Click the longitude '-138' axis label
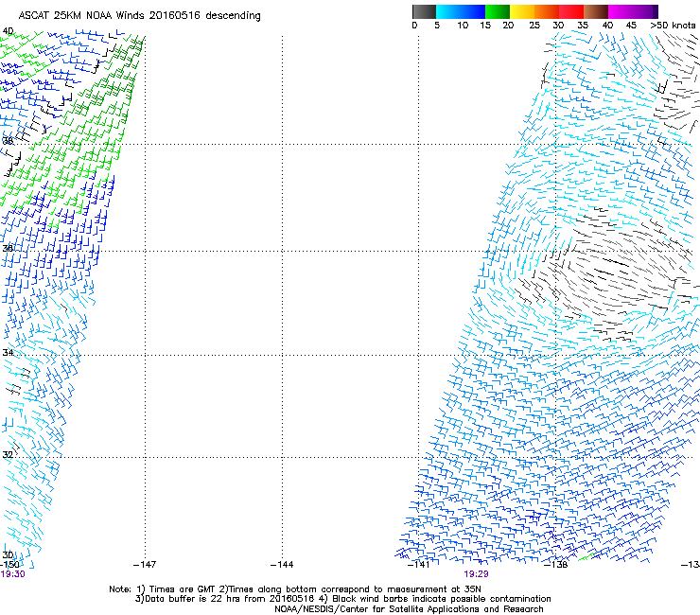Screen dimensions: 700x615 556,565
